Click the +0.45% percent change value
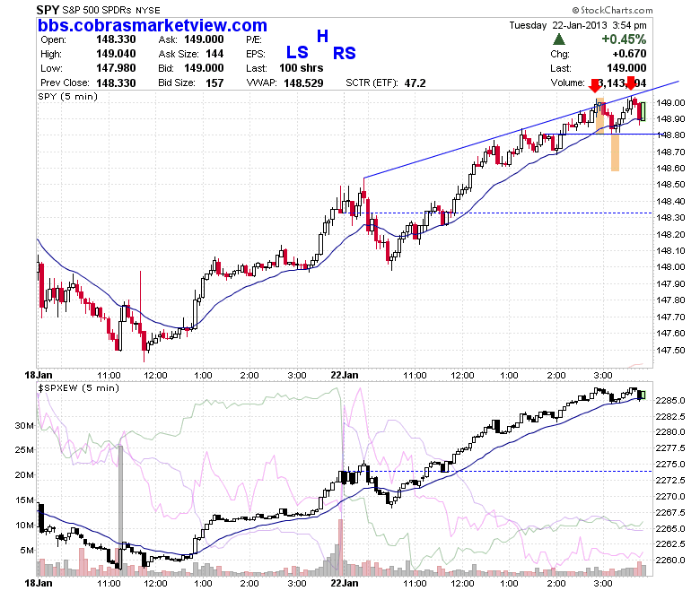 624,39
